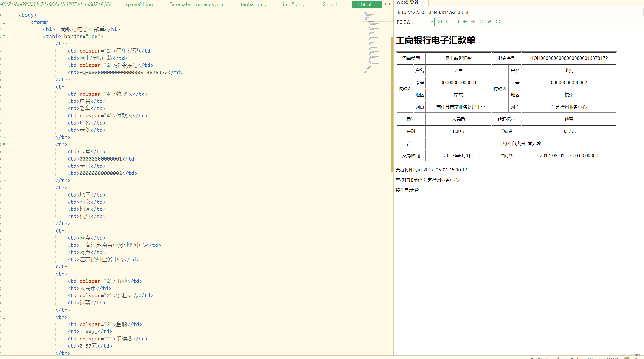The width and height of the screenshot is (644, 359).
Task: Click the 付款人 cell in preview table
Action: coord(500,89)
